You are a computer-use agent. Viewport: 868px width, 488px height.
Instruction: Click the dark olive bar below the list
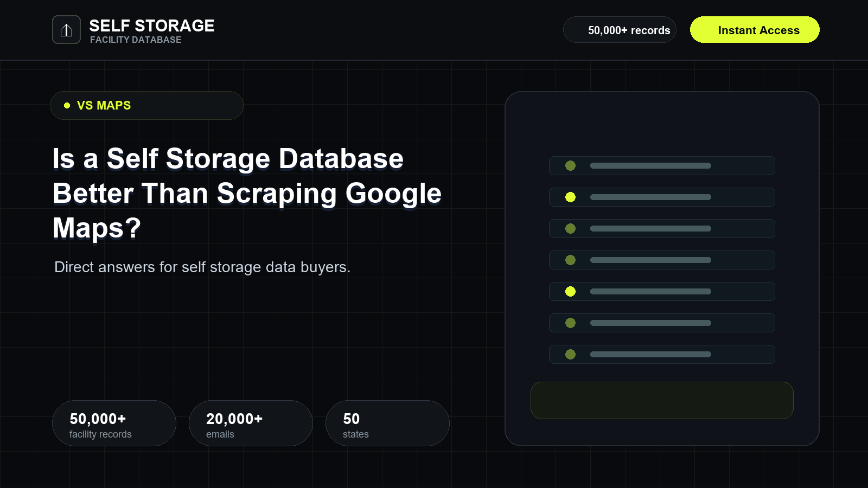coord(662,400)
